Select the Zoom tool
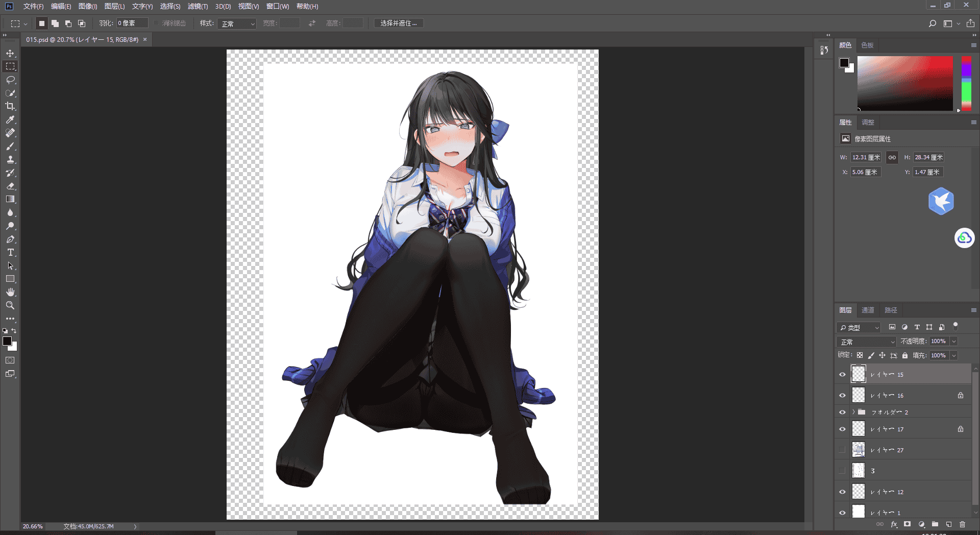 [x=10, y=305]
